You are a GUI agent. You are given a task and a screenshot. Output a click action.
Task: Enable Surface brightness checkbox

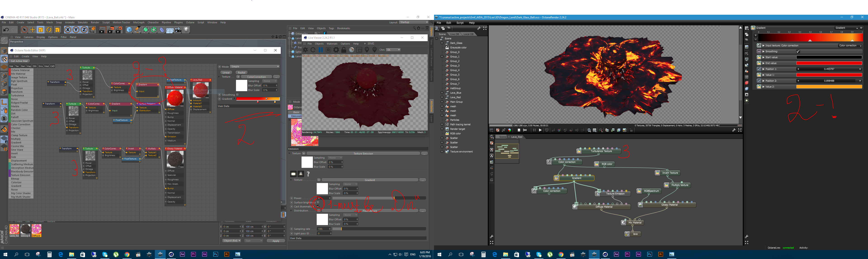pos(318,202)
